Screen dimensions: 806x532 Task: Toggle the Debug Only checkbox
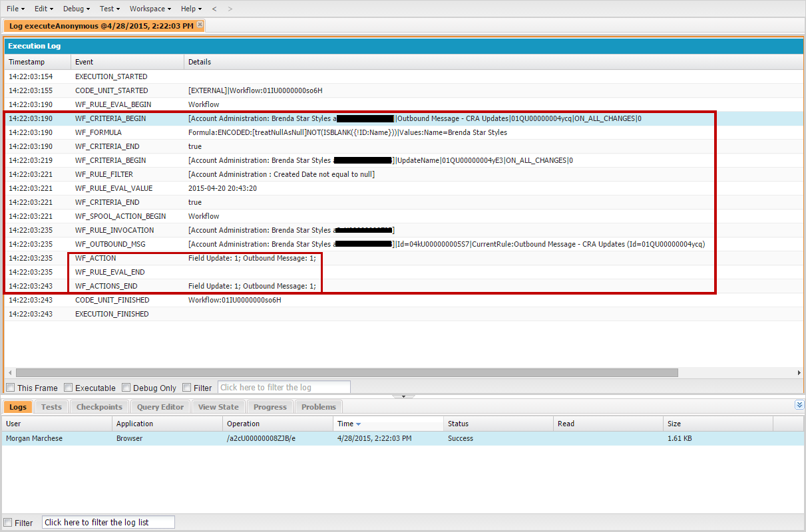click(126, 388)
